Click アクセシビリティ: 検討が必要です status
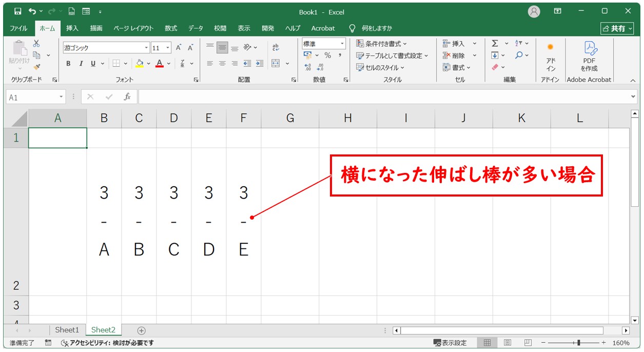This screenshot has width=644, height=352. (107, 343)
